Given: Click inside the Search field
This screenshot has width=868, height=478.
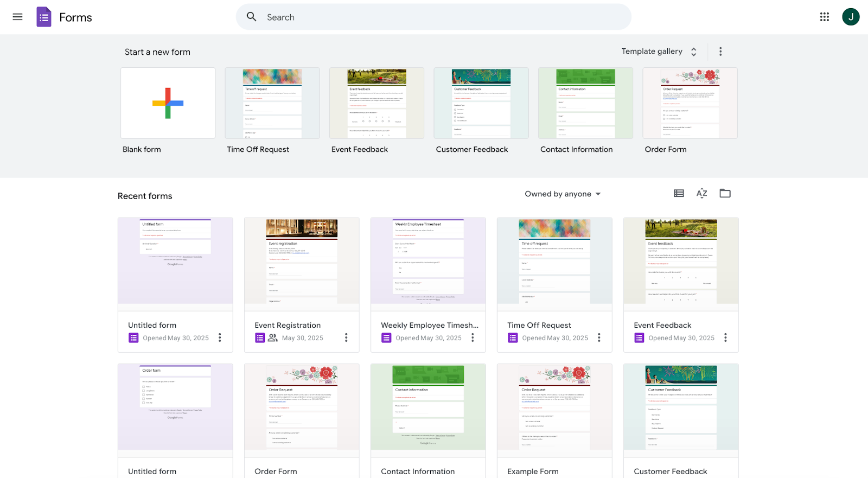Looking at the screenshot, I should click(x=433, y=17).
